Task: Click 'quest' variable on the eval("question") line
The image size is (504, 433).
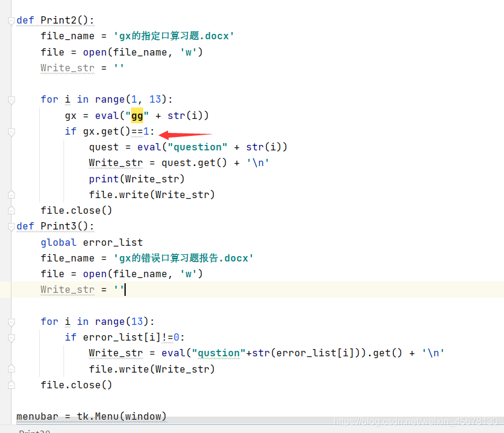Action: [x=104, y=147]
